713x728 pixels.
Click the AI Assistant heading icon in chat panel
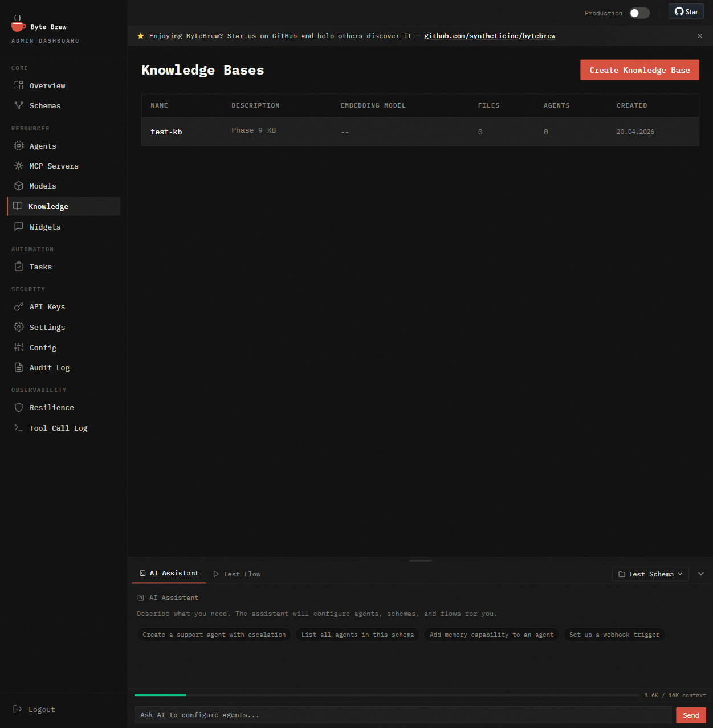click(141, 598)
